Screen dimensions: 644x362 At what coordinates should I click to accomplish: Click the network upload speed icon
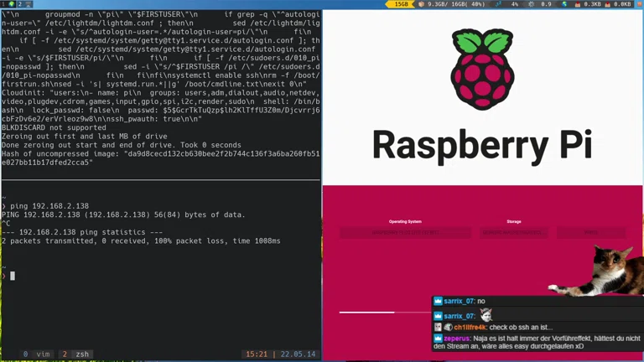(608, 5)
